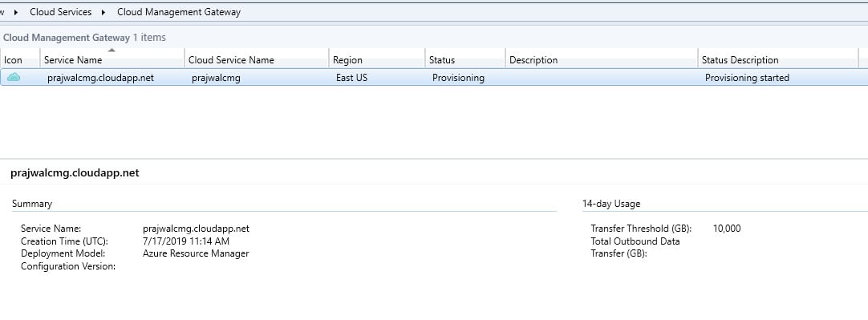Click Transfer Threshold value 10,000
868x320 pixels.
(x=727, y=228)
